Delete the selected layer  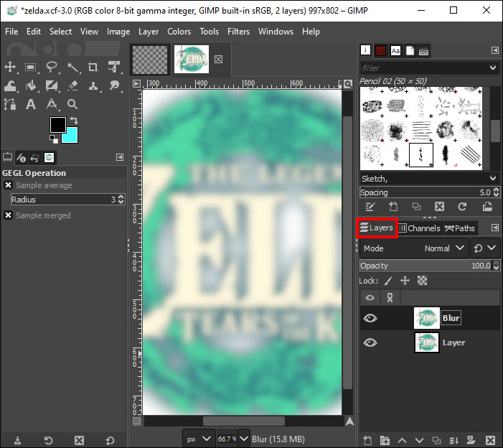pyautogui.click(x=490, y=440)
